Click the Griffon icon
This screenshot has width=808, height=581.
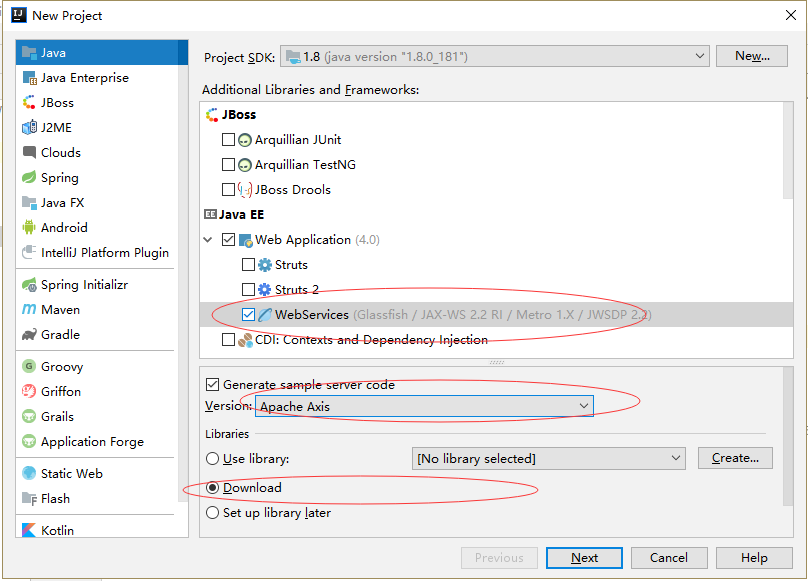click(x=29, y=391)
